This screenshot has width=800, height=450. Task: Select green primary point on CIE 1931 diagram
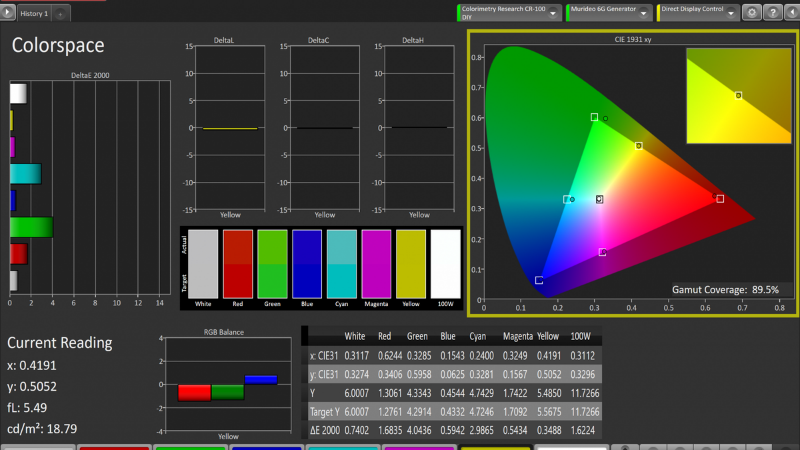click(x=594, y=117)
